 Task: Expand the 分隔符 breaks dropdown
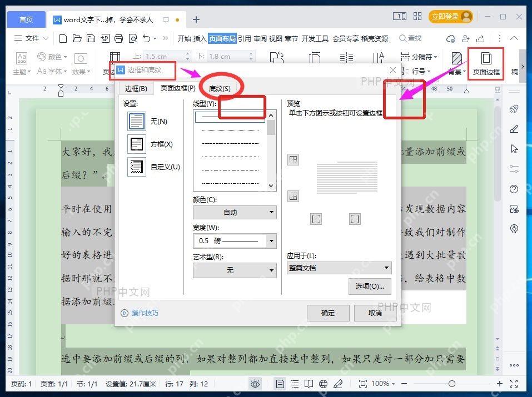click(419, 57)
